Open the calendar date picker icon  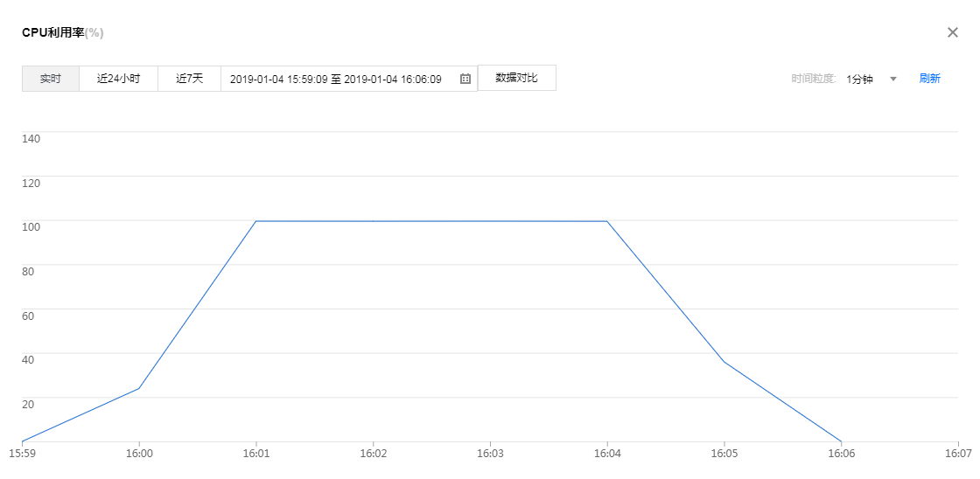[x=465, y=79]
